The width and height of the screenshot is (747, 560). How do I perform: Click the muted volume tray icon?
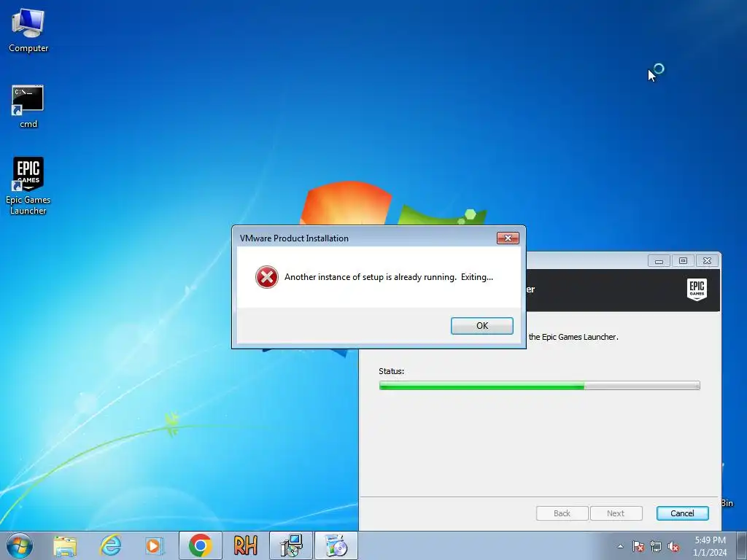[673, 546]
